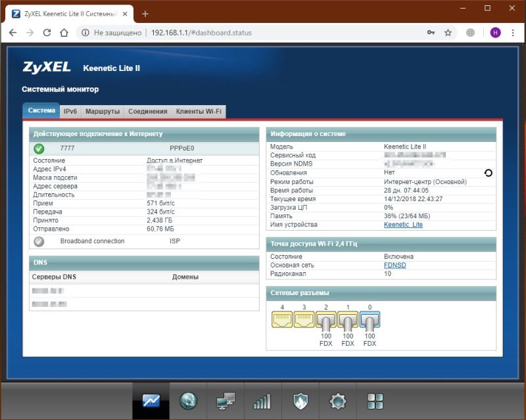The width and height of the screenshot is (526, 420).
Task: Click the check for updates refresh icon
Action: pyautogui.click(x=489, y=173)
